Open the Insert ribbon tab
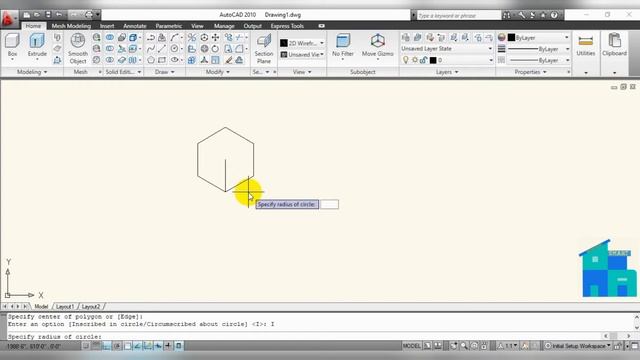This screenshot has height=360, width=640. click(107, 26)
